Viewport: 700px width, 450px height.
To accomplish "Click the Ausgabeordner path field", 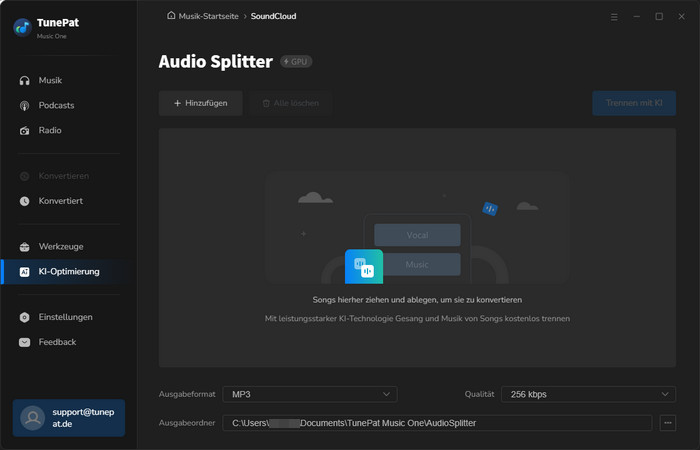I will pos(438,423).
